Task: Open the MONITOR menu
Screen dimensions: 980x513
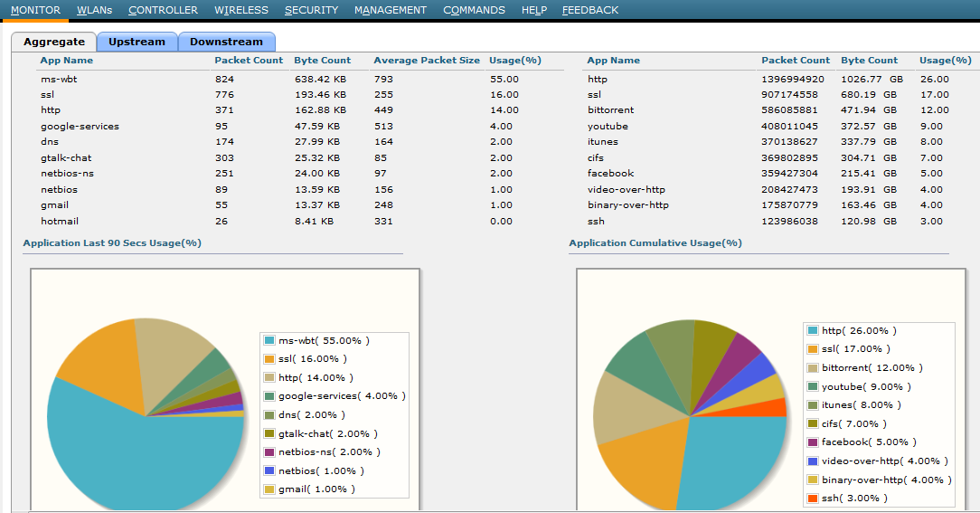Action: point(35,10)
